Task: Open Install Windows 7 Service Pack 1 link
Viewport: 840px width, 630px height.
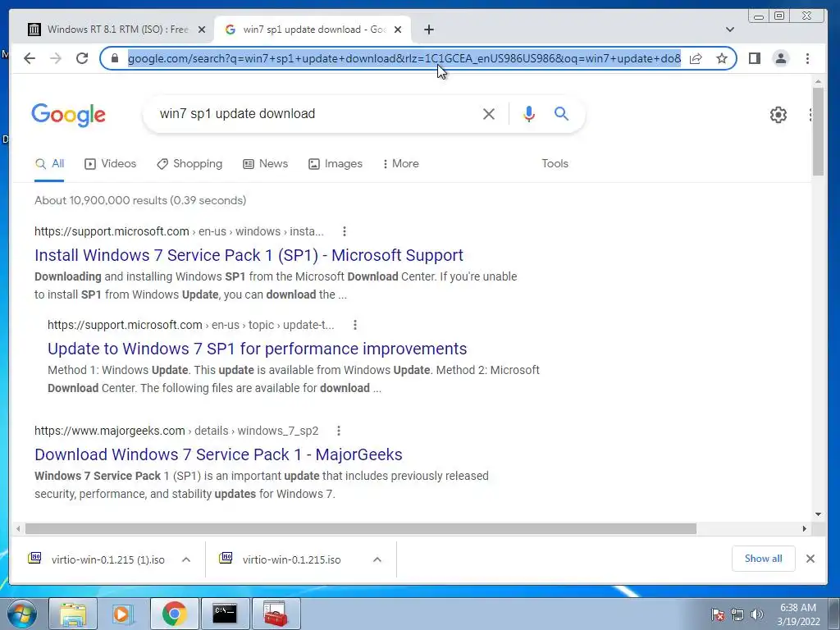Action: pos(249,255)
